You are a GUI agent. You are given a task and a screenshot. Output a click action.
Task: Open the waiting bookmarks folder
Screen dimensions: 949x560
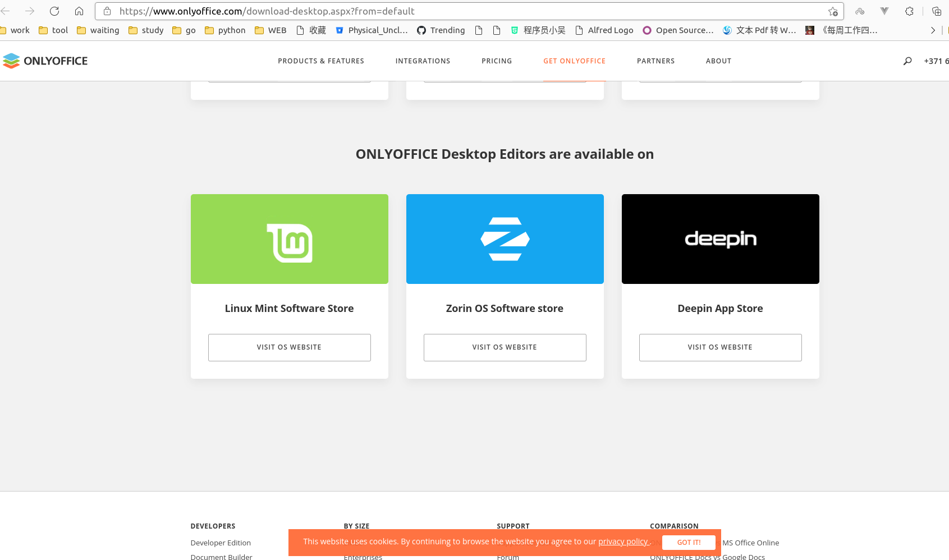coord(98,30)
